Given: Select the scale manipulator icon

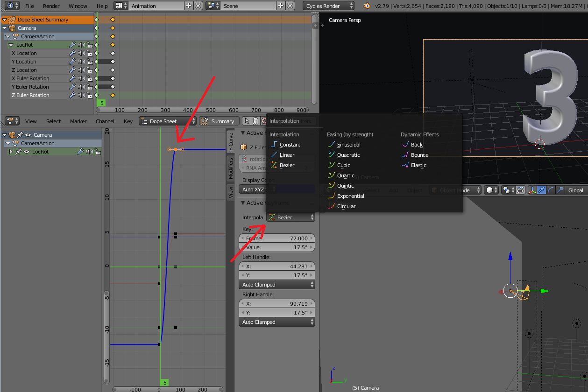Looking at the screenshot, I should point(560,190).
